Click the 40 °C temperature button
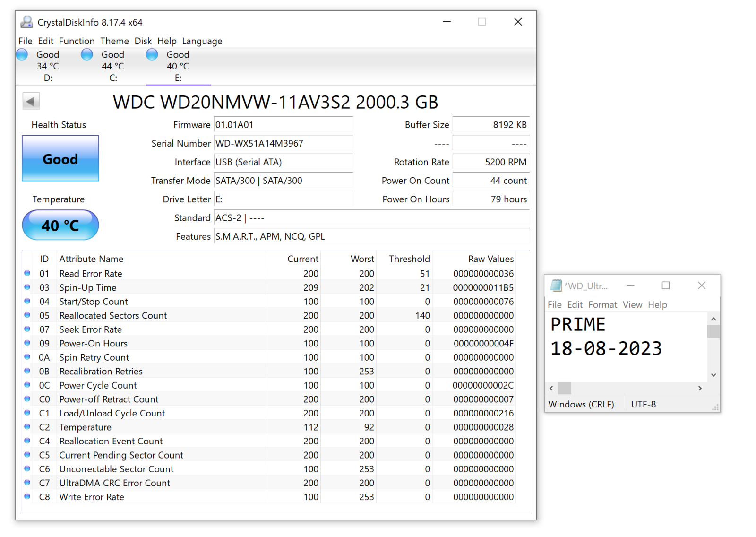This screenshot has width=756, height=537. pyautogui.click(x=60, y=225)
